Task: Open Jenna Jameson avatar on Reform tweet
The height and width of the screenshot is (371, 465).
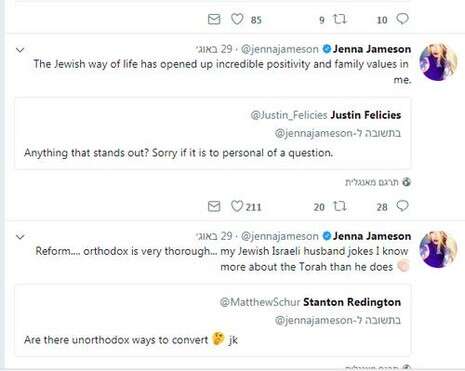Action: [438, 249]
